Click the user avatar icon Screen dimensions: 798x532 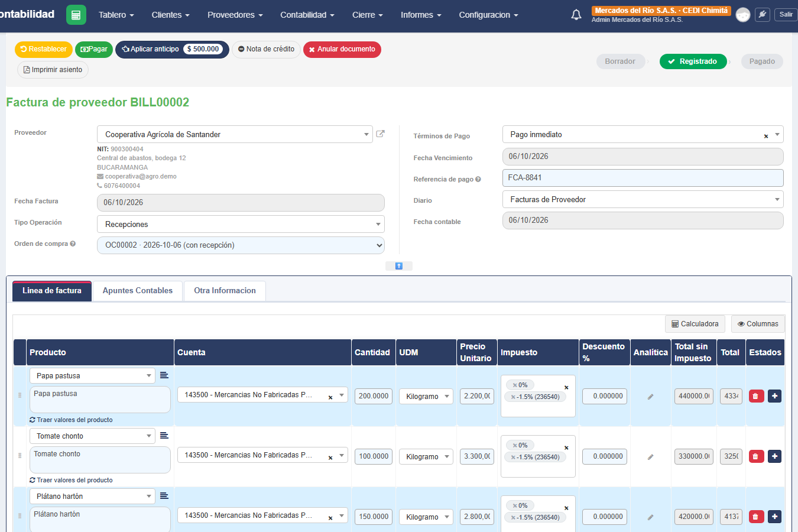(743, 15)
